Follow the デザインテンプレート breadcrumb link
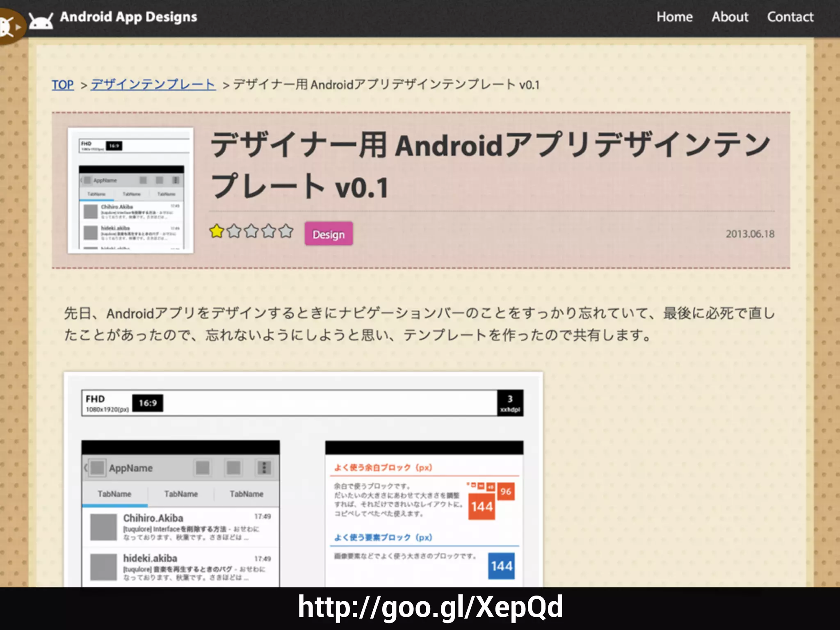 153,84
